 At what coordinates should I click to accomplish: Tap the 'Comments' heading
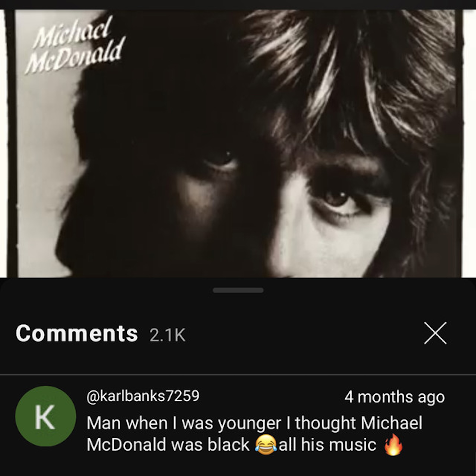click(77, 333)
